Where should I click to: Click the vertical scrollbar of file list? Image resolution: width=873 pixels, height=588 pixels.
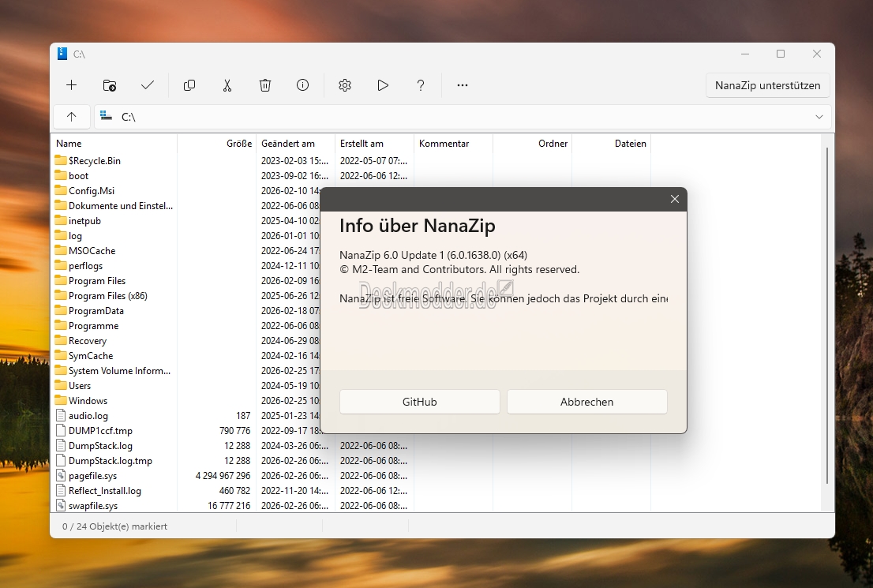(827, 316)
